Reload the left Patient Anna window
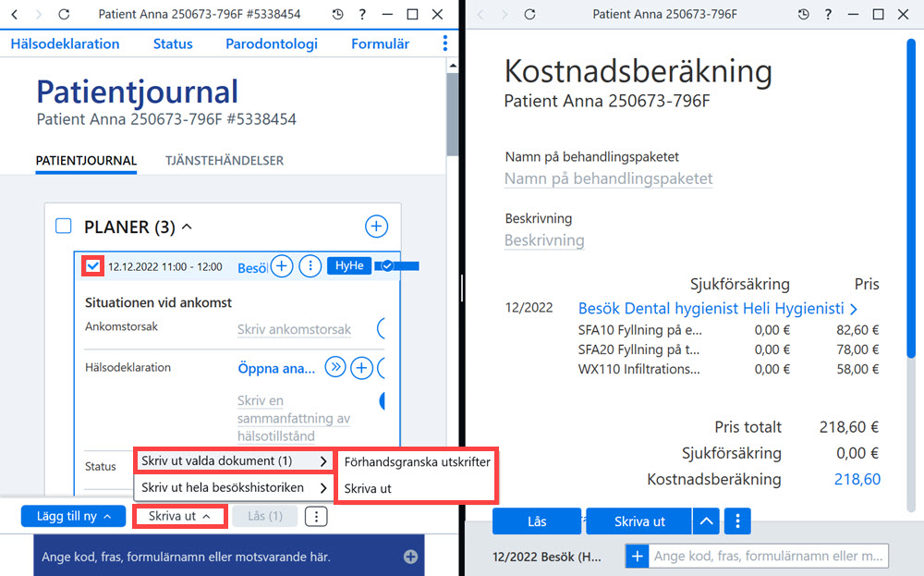This screenshot has height=576, width=924. (64, 14)
